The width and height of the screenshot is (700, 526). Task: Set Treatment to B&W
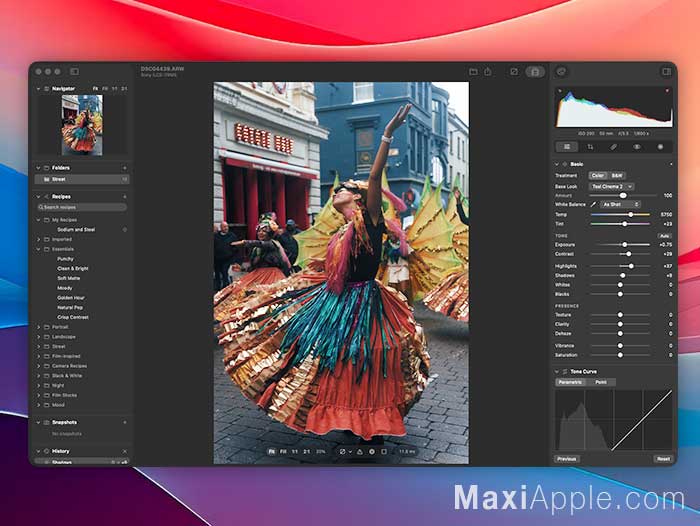[x=617, y=175]
